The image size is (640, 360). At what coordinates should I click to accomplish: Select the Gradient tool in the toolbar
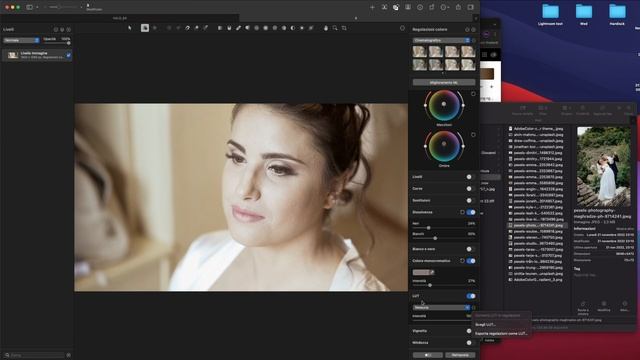tap(220, 28)
